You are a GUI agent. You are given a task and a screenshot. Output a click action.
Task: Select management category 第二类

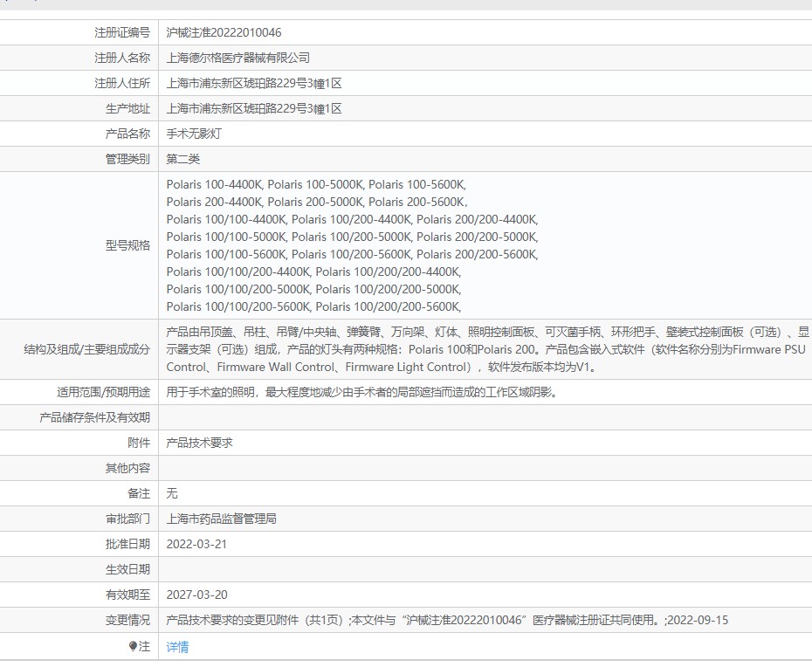click(182, 159)
